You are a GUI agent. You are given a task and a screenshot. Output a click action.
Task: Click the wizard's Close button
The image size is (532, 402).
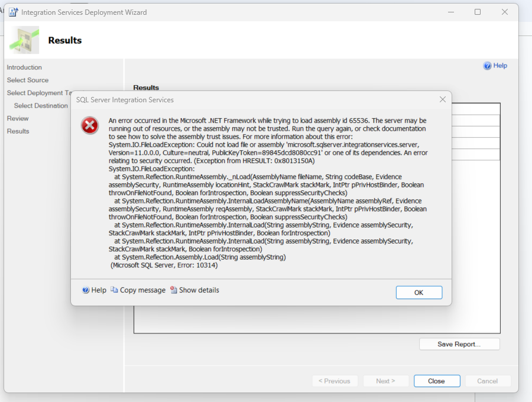(x=437, y=381)
